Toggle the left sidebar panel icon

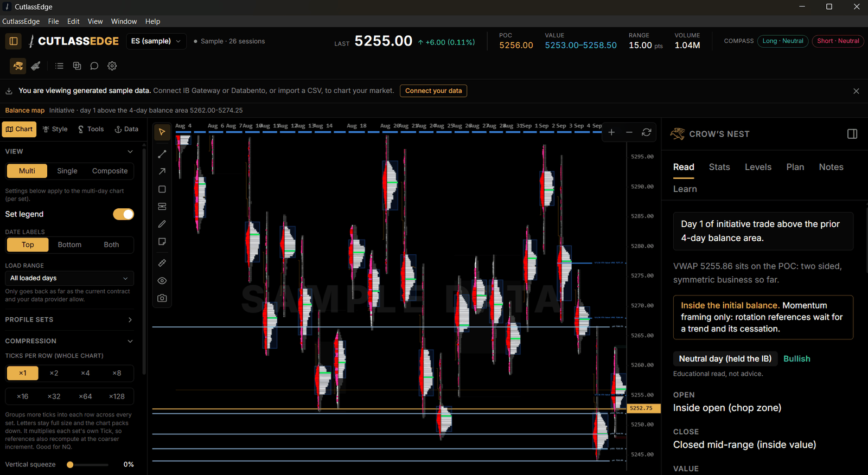click(14, 41)
